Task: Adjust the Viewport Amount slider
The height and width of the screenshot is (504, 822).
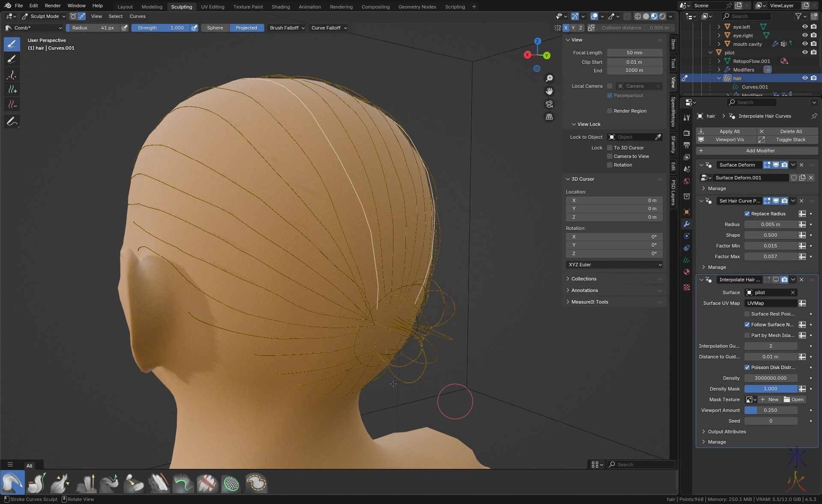Action: coord(770,410)
